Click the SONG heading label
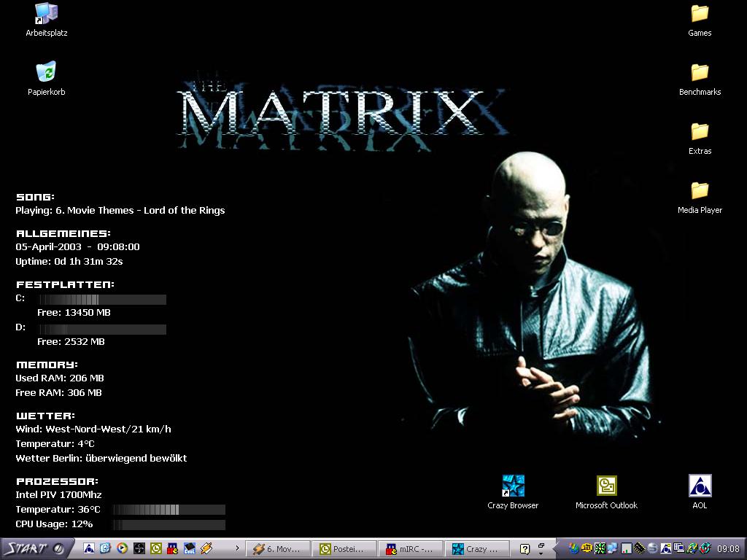This screenshot has height=560, width=747. [x=35, y=197]
